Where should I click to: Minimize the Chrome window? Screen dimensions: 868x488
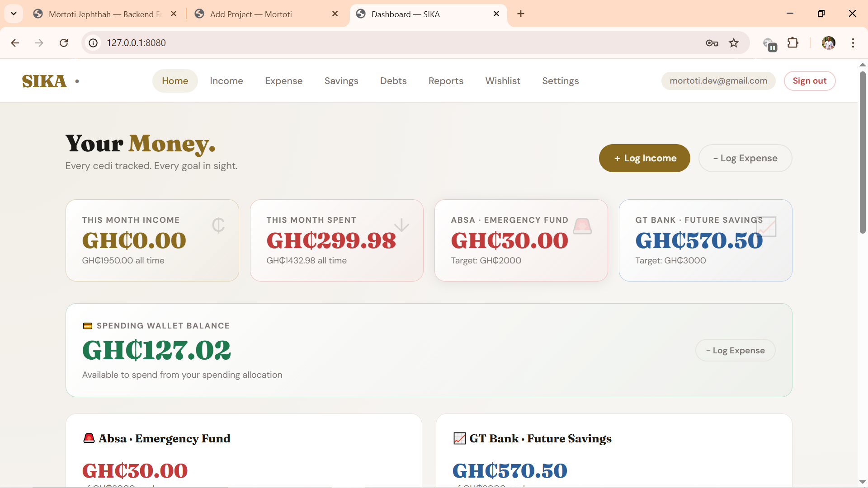(790, 14)
